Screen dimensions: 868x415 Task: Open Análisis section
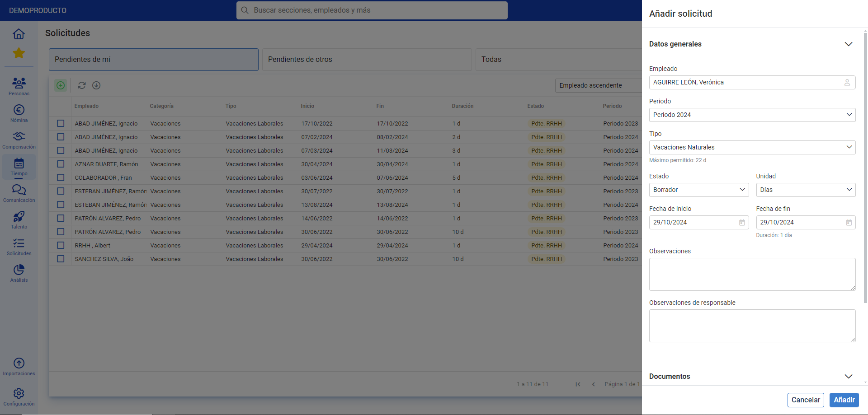pyautogui.click(x=19, y=273)
